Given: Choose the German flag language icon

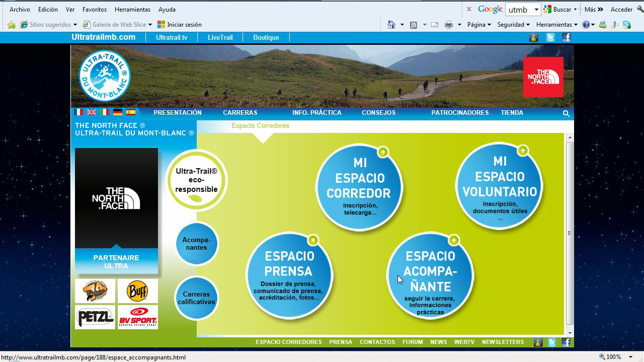Looking at the screenshot, I should pyautogui.click(x=118, y=112).
